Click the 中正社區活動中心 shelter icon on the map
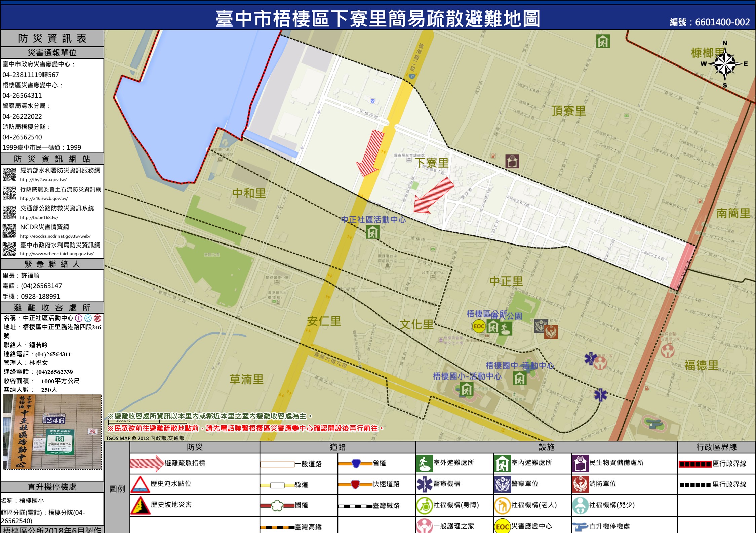The height and width of the screenshot is (533, 756). tap(372, 232)
